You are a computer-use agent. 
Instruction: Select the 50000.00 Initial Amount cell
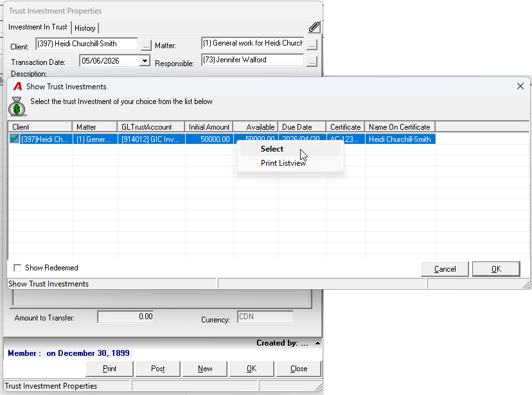pyautogui.click(x=209, y=139)
